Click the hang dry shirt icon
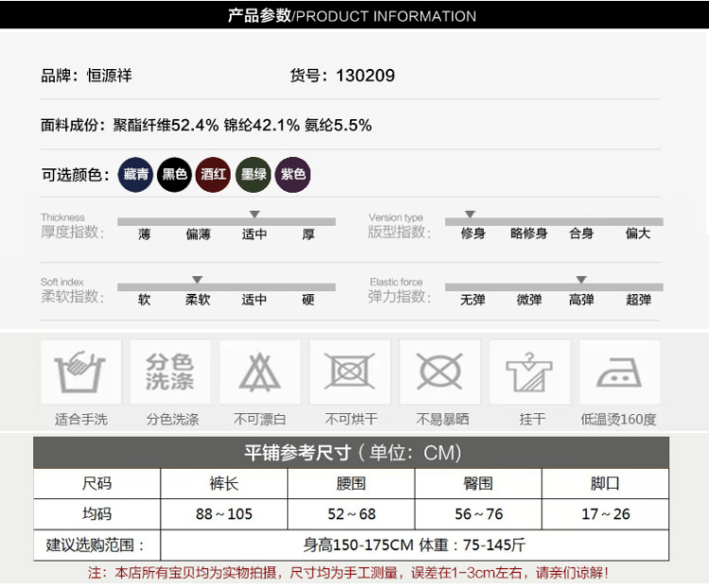The width and height of the screenshot is (709, 588). coord(529,372)
